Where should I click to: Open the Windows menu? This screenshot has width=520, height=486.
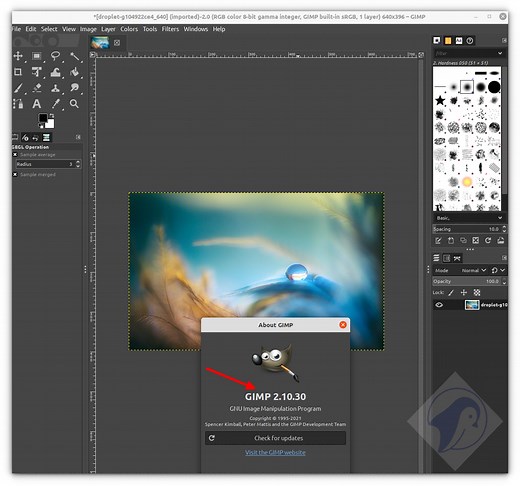(x=196, y=29)
